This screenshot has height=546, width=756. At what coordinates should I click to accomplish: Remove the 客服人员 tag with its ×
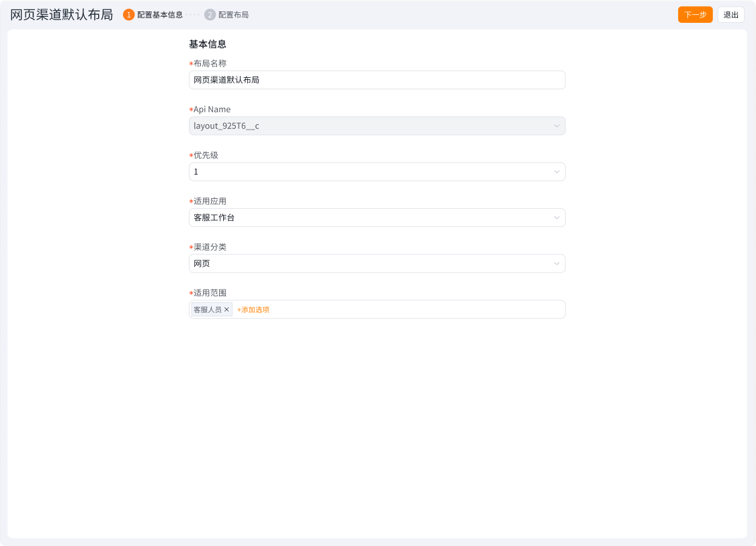pyautogui.click(x=226, y=310)
